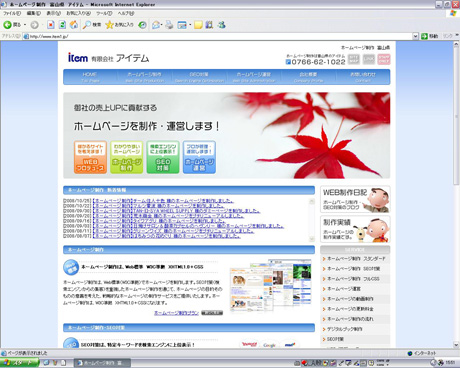
Task: Select HOME Top Page in site navigation
Action: pos(90,77)
